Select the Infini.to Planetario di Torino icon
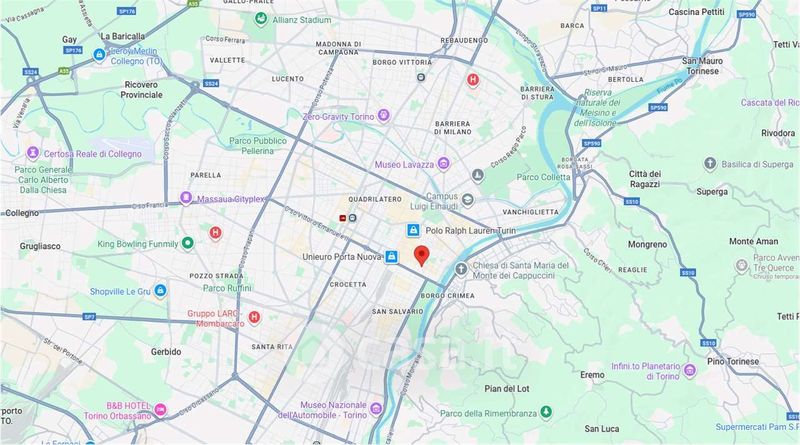This screenshot has height=445, width=800. tap(690, 370)
